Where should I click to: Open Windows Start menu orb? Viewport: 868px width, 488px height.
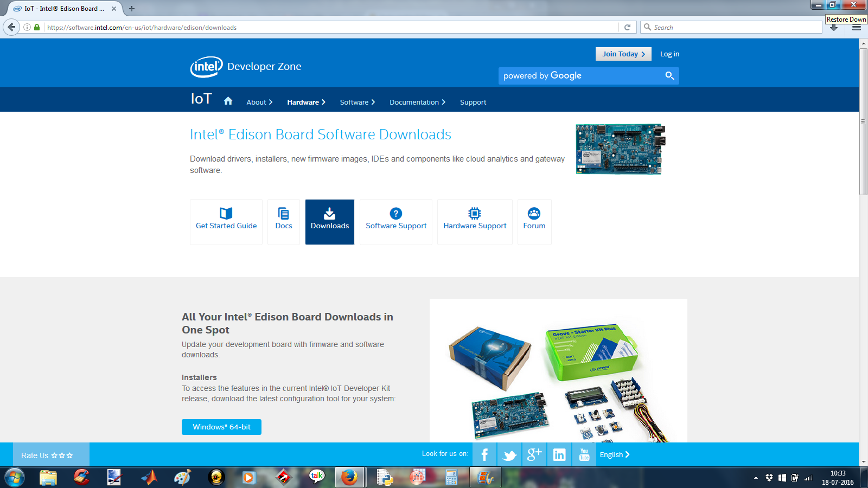[x=15, y=478]
